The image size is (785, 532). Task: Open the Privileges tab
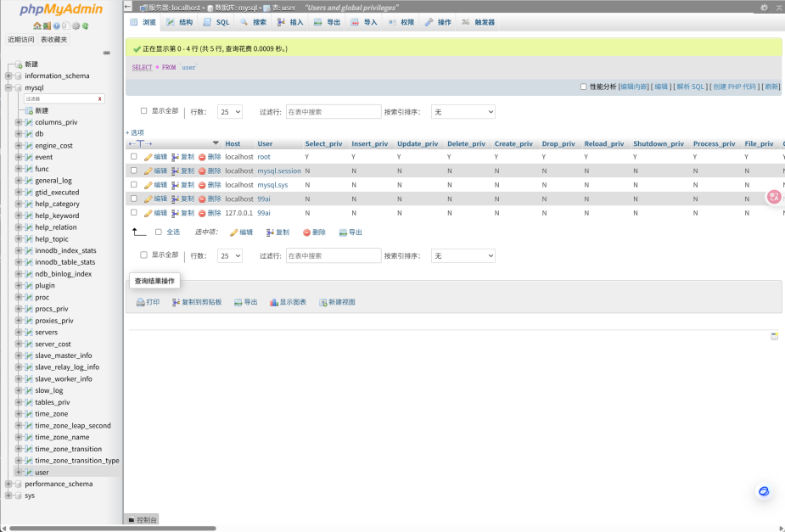point(401,23)
